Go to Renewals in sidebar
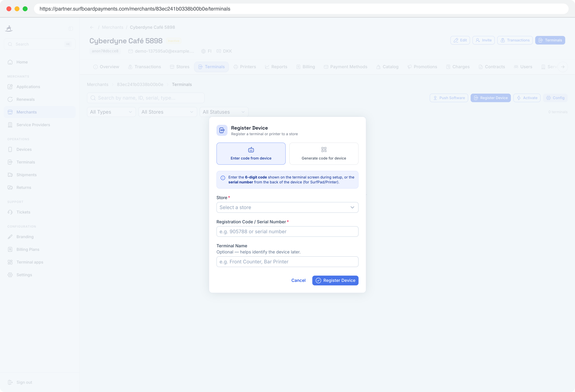The width and height of the screenshot is (575, 392). tap(40, 99)
